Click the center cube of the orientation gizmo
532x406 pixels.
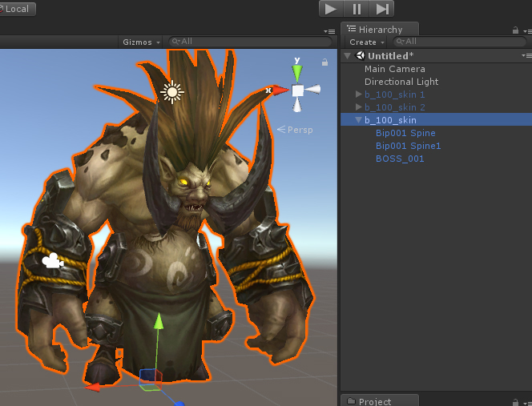point(297,90)
